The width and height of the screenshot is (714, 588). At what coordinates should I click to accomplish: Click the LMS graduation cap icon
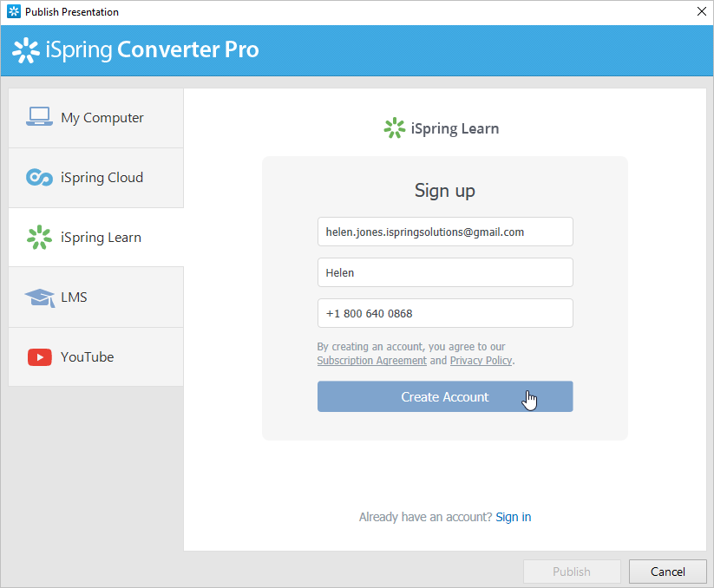point(40,297)
